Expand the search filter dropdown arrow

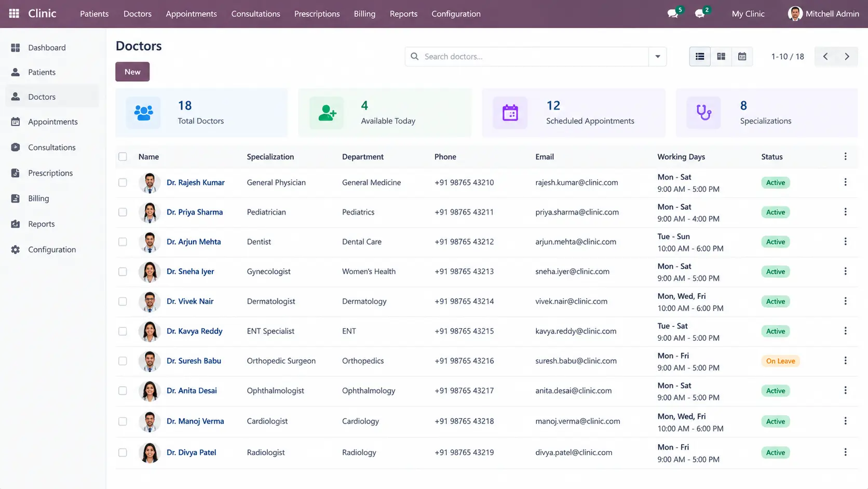tap(657, 56)
